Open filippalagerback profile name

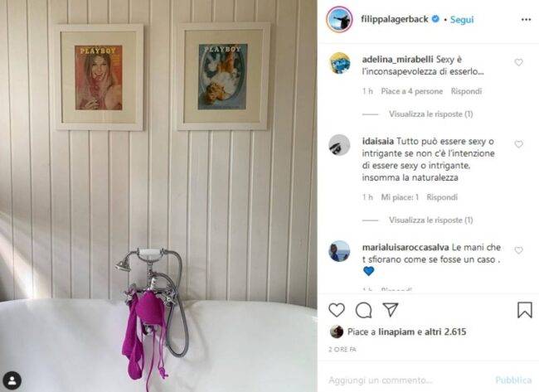tap(395, 19)
